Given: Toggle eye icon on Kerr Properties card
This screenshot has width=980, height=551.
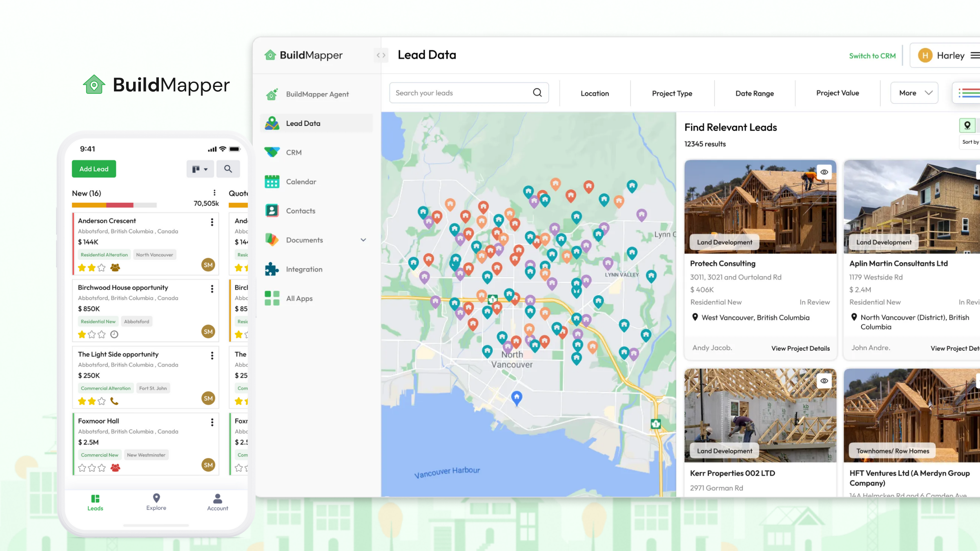Looking at the screenshot, I should (x=824, y=381).
